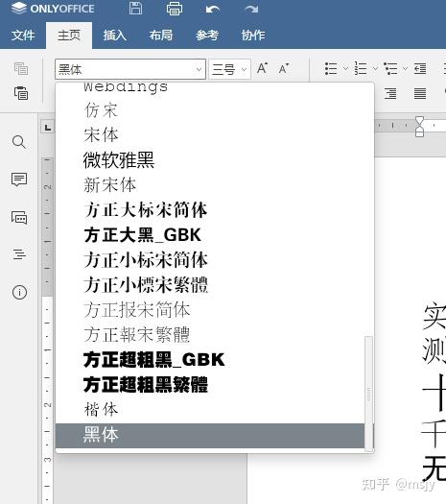Switch to the 插入 tab

click(x=115, y=35)
